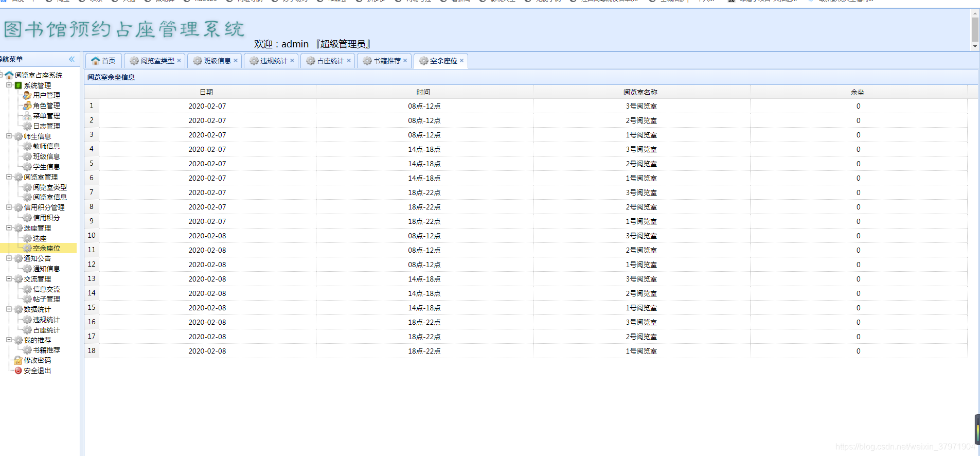Collapse the 交流管理 tree node
The width and height of the screenshot is (980, 456).
pos(9,278)
